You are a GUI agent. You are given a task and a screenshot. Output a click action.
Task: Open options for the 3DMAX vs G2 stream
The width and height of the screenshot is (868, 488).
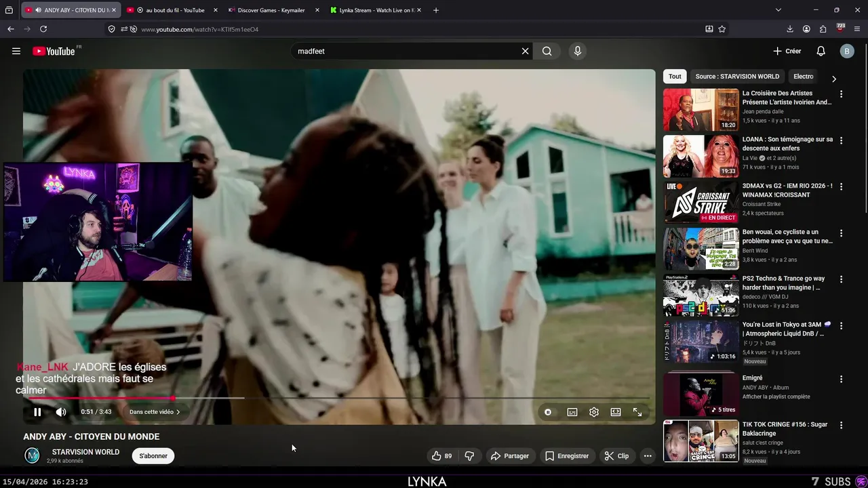coord(842,186)
